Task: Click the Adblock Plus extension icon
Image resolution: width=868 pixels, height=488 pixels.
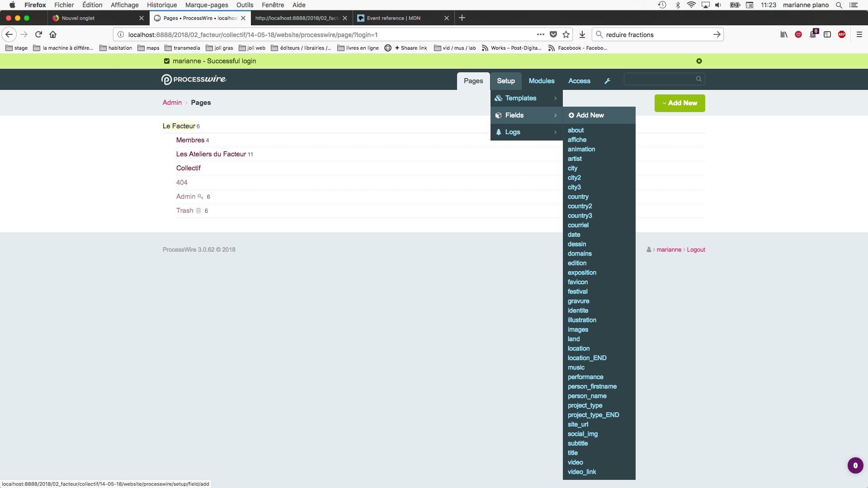Action: pyautogui.click(x=842, y=34)
